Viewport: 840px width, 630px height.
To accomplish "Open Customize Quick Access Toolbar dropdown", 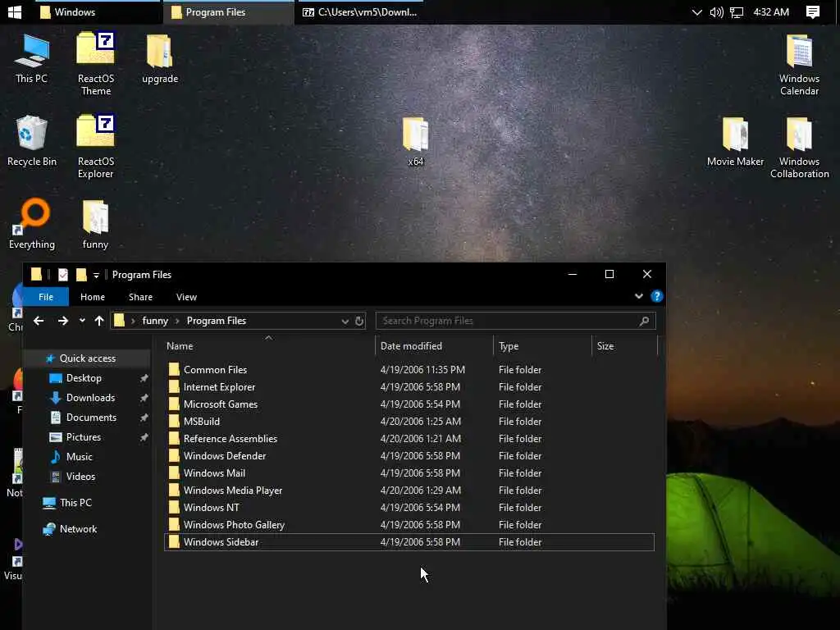I will pos(97,276).
